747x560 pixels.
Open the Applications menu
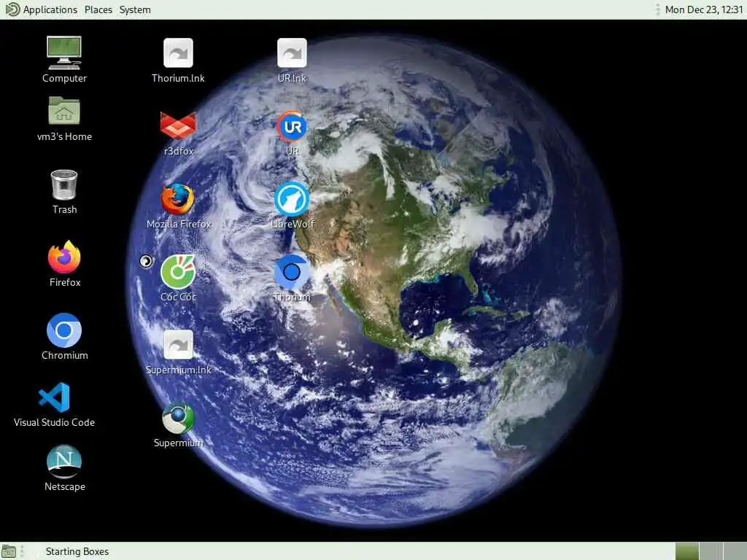pyautogui.click(x=50, y=9)
